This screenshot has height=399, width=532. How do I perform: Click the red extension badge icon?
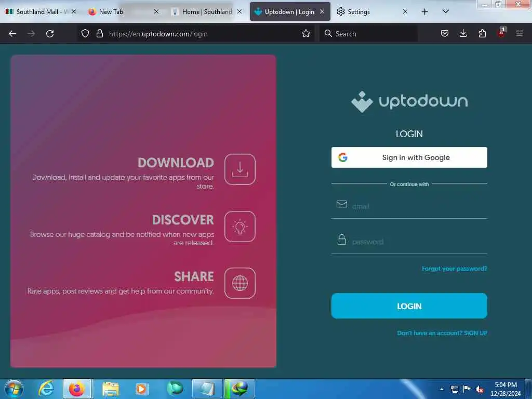point(501,33)
